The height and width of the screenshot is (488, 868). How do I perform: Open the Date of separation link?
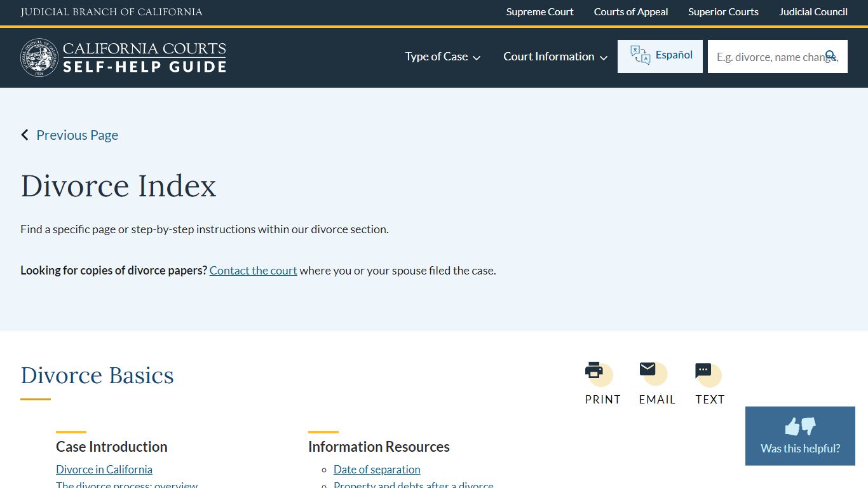377,469
